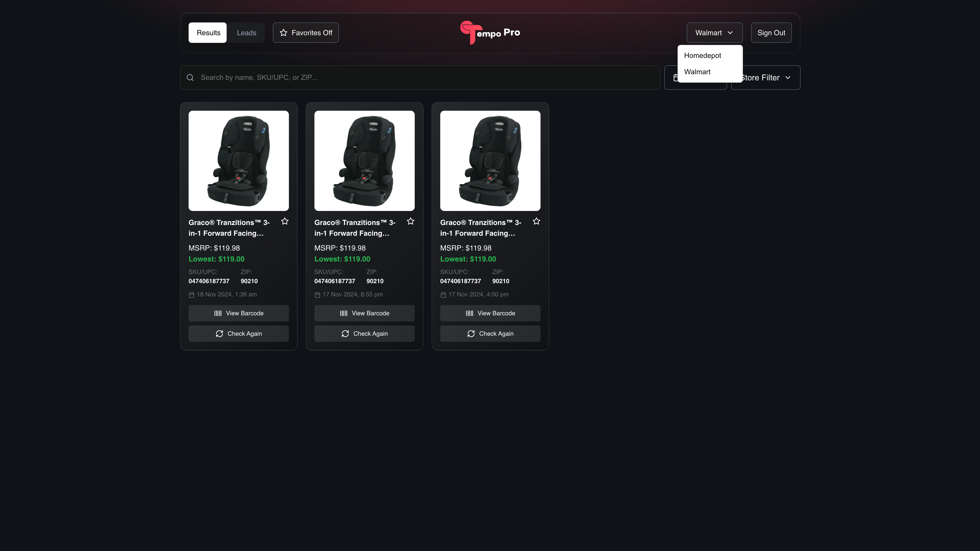Check Again on the 1:36 am result
This screenshot has height=551, width=980.
[x=239, y=333]
